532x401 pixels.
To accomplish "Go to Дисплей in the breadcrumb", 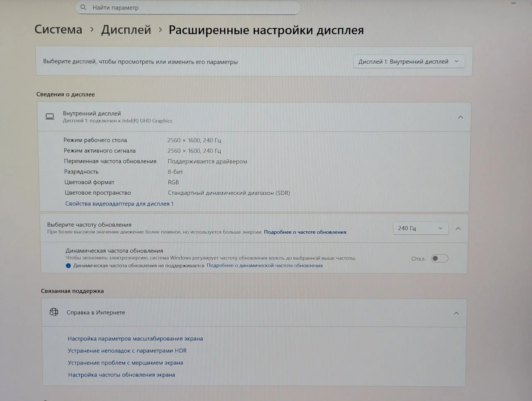I will pos(126,30).
